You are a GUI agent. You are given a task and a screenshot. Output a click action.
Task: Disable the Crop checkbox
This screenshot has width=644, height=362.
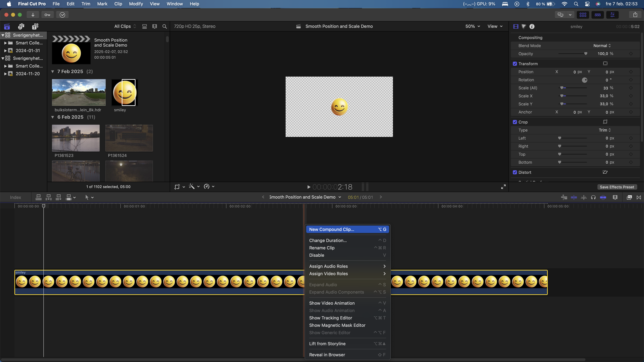point(515,122)
